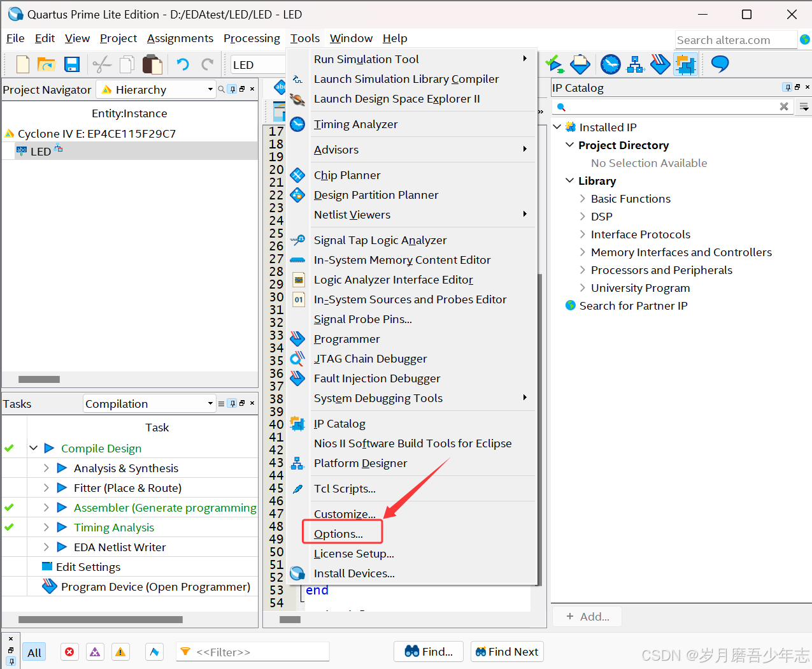Click Program Device (Open Programmer) task
The height and width of the screenshot is (669, 812).
(x=155, y=587)
